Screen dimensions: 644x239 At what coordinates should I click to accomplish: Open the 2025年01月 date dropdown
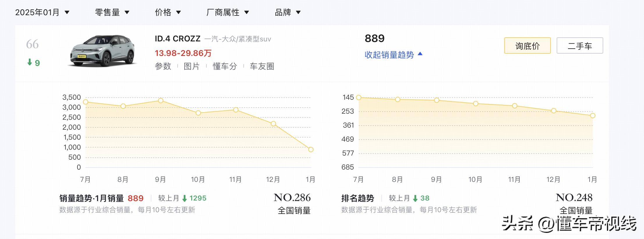(x=42, y=12)
